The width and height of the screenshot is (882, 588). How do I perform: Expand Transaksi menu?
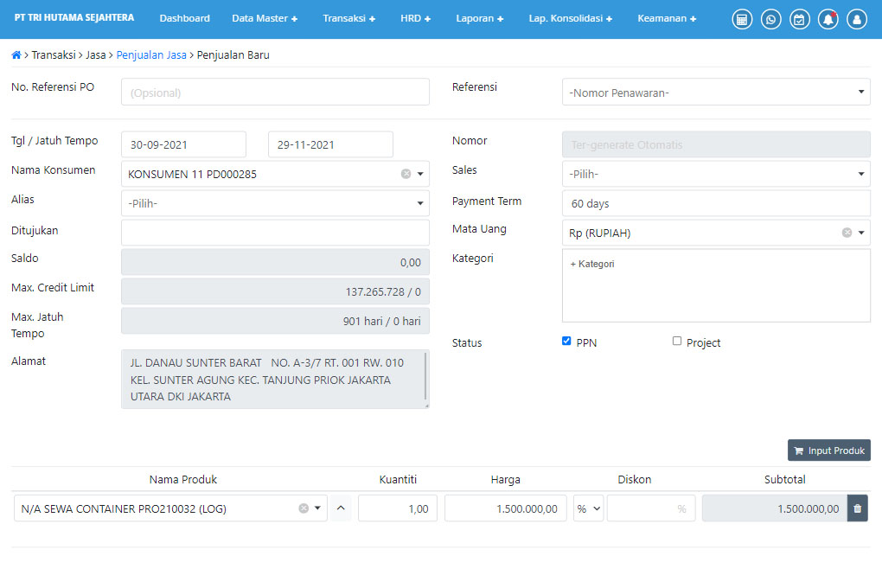click(x=348, y=18)
